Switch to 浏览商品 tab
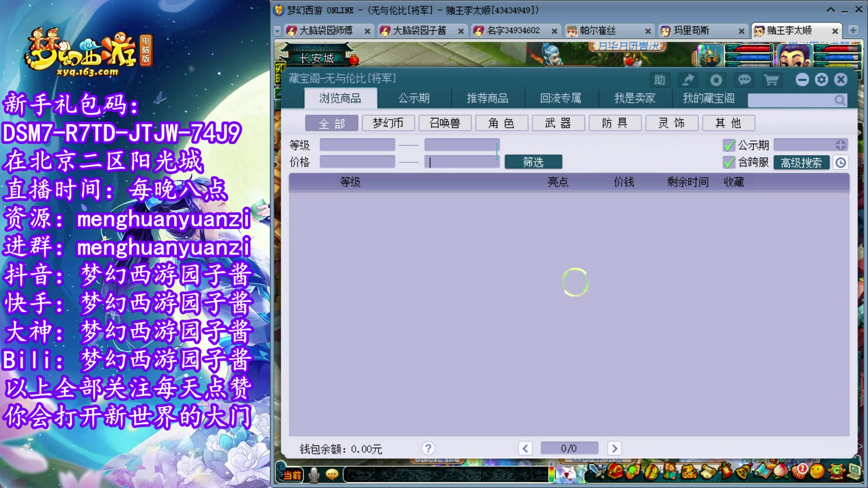 point(340,98)
